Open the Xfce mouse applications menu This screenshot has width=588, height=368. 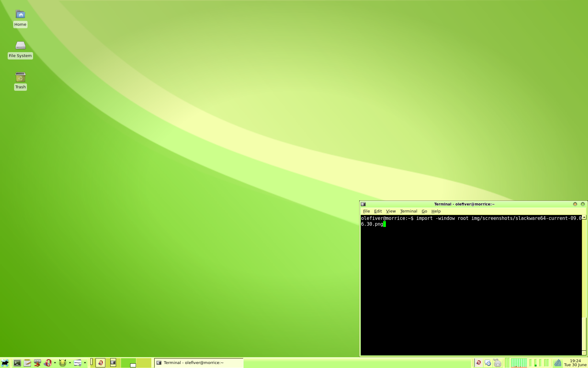click(5, 363)
